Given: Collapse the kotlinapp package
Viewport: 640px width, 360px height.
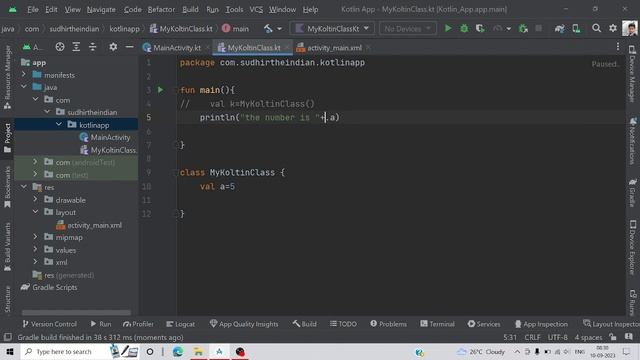Looking at the screenshot, I should pyautogui.click(x=59, y=124).
